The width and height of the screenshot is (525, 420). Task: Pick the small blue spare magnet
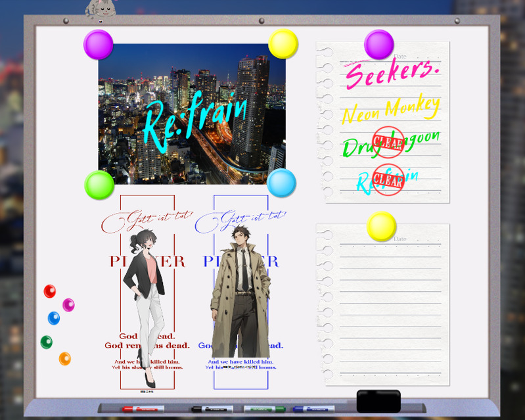[54, 318]
